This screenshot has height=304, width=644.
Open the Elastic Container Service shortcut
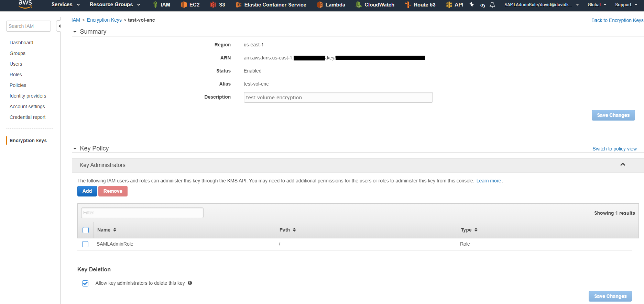(x=271, y=4)
